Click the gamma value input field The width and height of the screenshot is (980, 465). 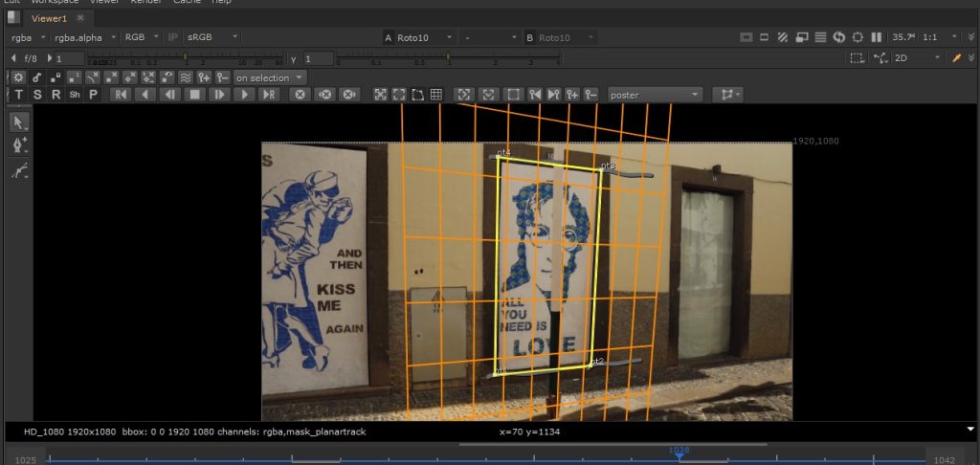[318, 58]
